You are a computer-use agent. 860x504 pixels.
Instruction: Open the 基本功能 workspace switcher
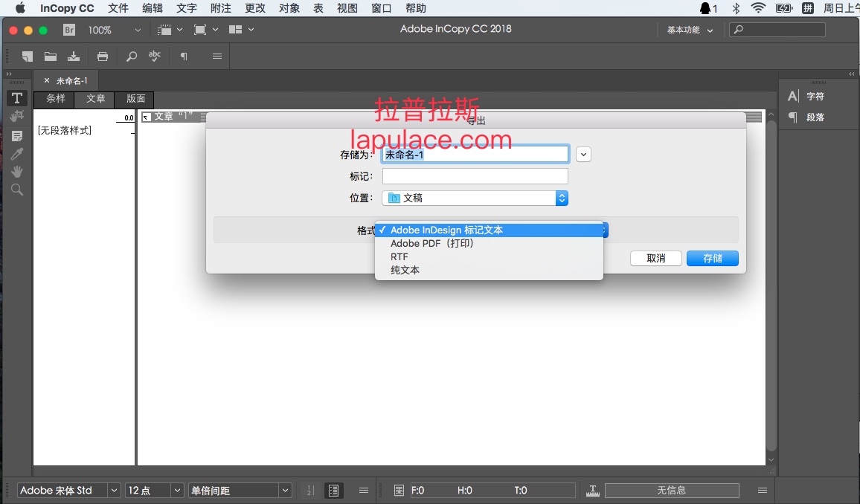point(690,30)
